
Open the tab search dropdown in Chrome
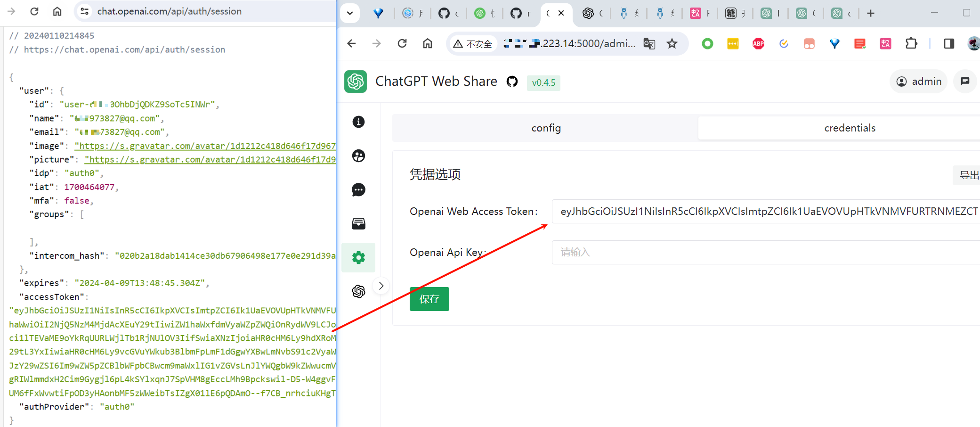coord(350,13)
